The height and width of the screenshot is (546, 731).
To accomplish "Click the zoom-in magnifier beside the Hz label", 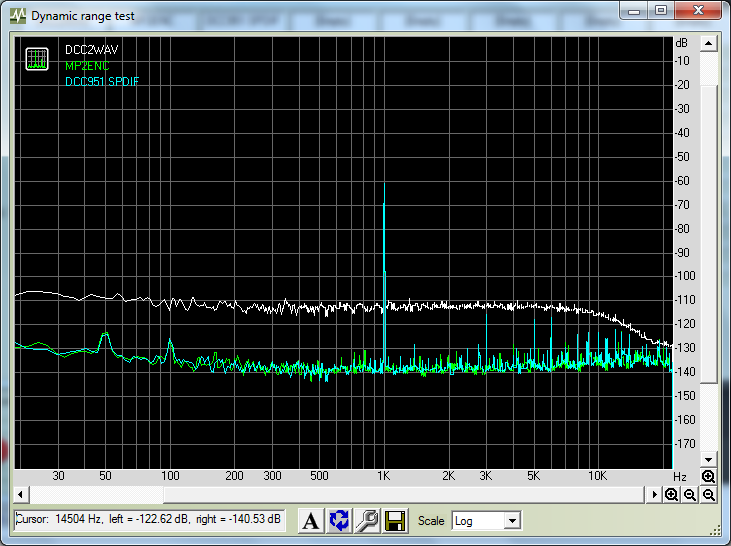I will 708,477.
